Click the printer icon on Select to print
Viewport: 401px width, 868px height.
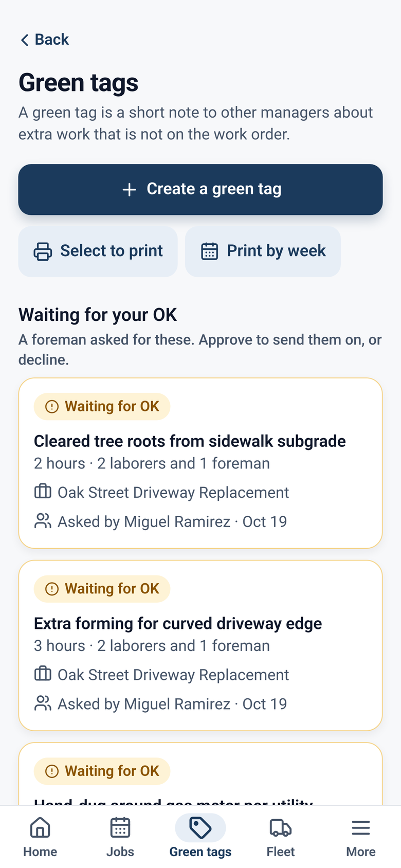(x=43, y=251)
